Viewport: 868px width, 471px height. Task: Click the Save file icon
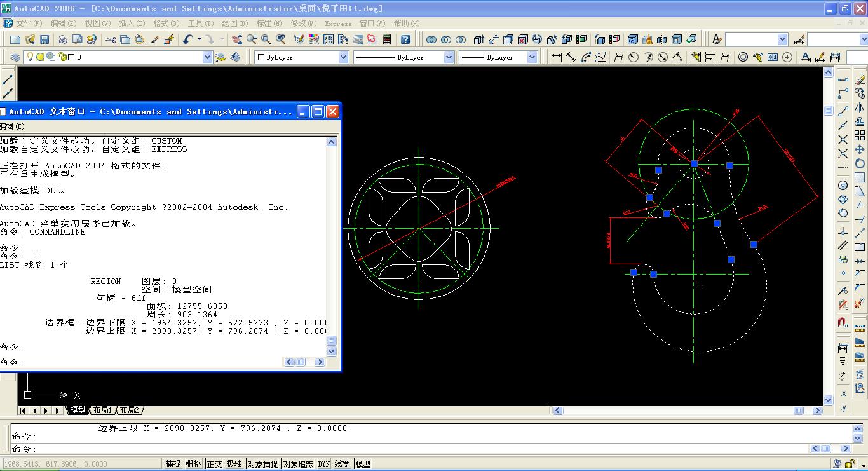pyautogui.click(x=44, y=39)
